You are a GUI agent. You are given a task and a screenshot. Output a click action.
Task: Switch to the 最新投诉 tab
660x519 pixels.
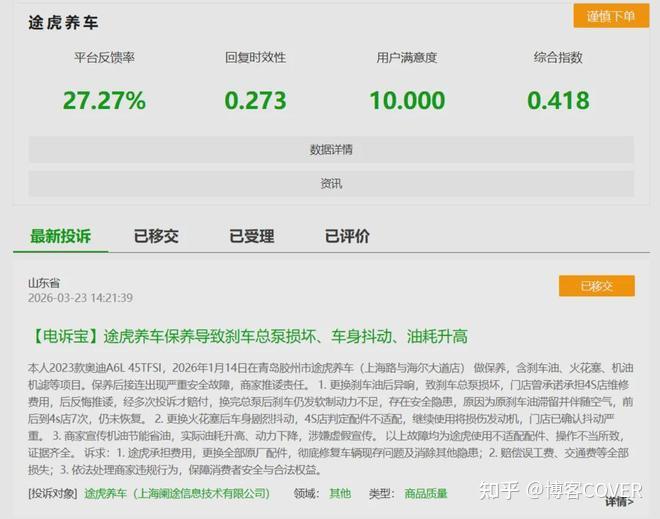[61, 236]
